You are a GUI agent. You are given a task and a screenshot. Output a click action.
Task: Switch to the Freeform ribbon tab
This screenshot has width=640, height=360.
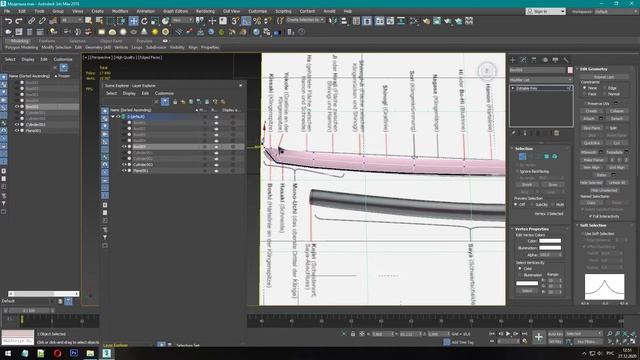[x=47, y=41]
